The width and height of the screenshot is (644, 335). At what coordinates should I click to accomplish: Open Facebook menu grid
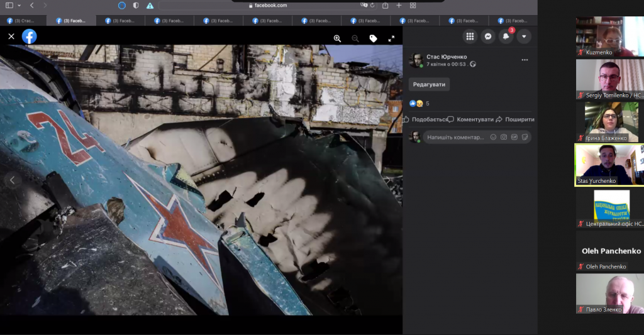coord(470,36)
